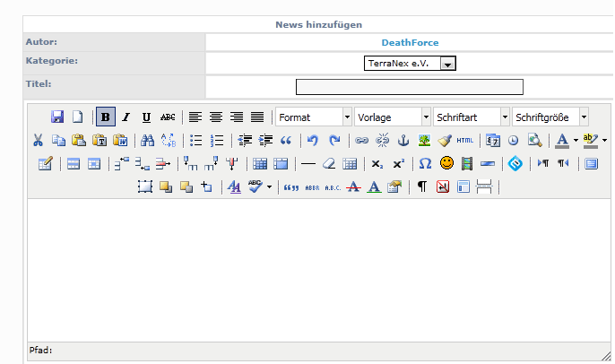Remove formatting with eraser icon
The height and width of the screenshot is (364, 615).
329,163
